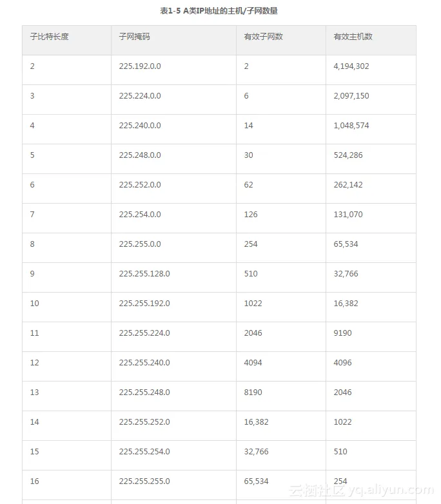Screen dimensions: 441x504
Task: Click the 9190 host count cell
Action: [x=342, y=333]
